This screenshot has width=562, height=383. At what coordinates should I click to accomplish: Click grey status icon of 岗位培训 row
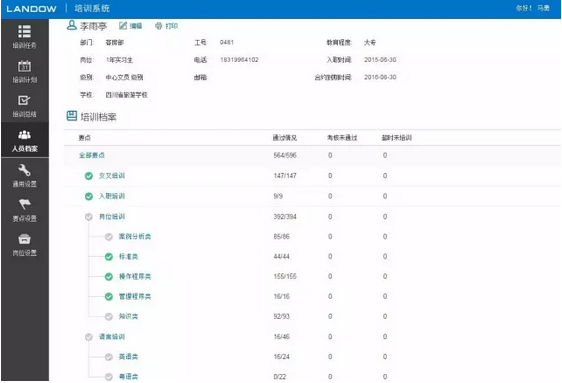pos(89,217)
